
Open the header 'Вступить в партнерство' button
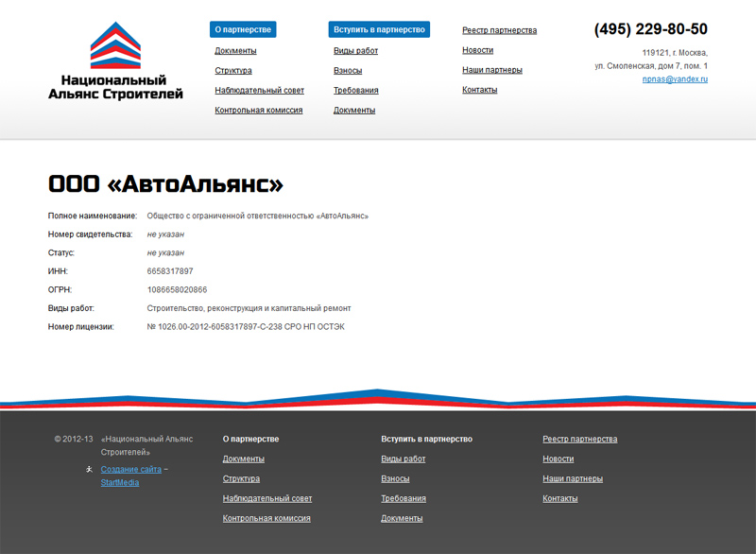coord(379,29)
